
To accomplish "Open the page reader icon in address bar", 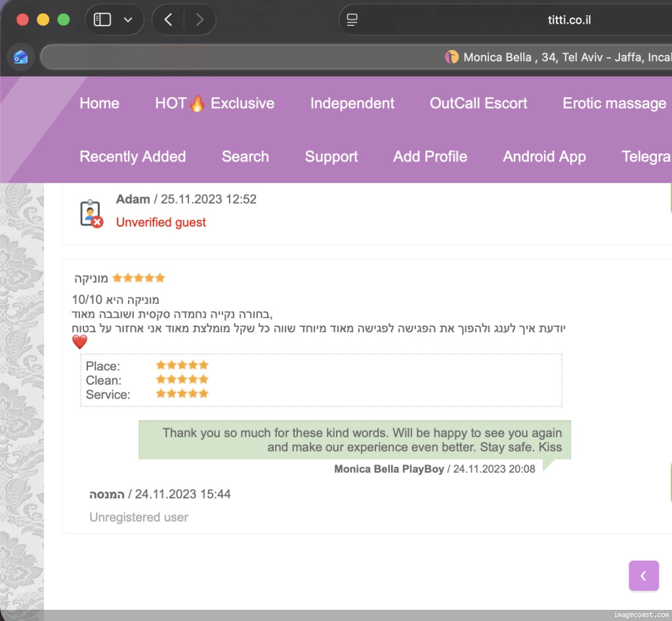I will [352, 20].
